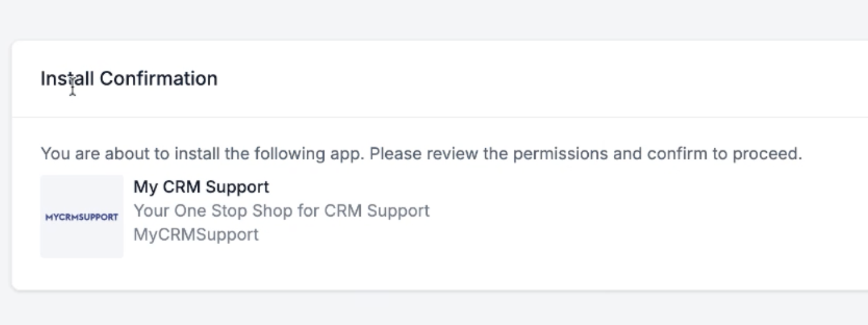Click the MyCRMSupport developer name

tap(196, 235)
